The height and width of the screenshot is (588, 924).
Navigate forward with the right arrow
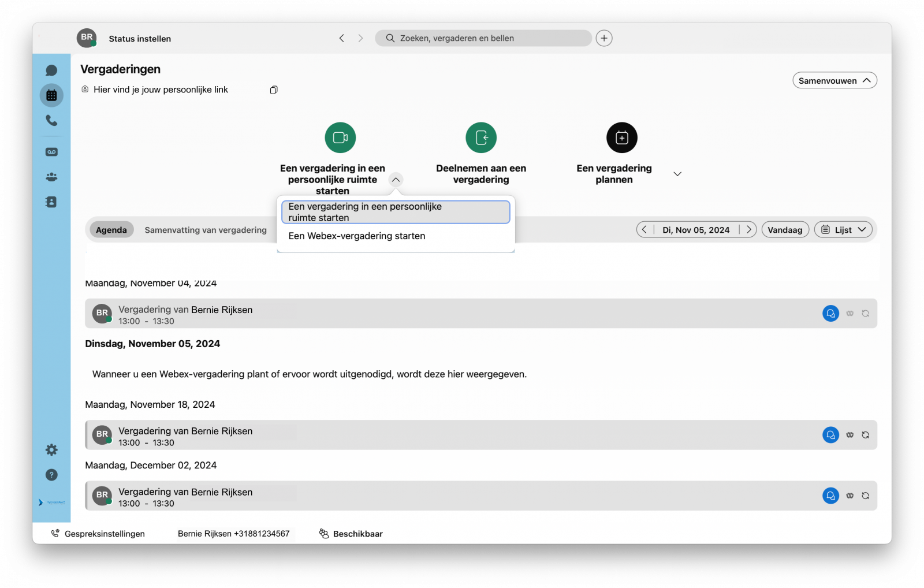coord(360,38)
